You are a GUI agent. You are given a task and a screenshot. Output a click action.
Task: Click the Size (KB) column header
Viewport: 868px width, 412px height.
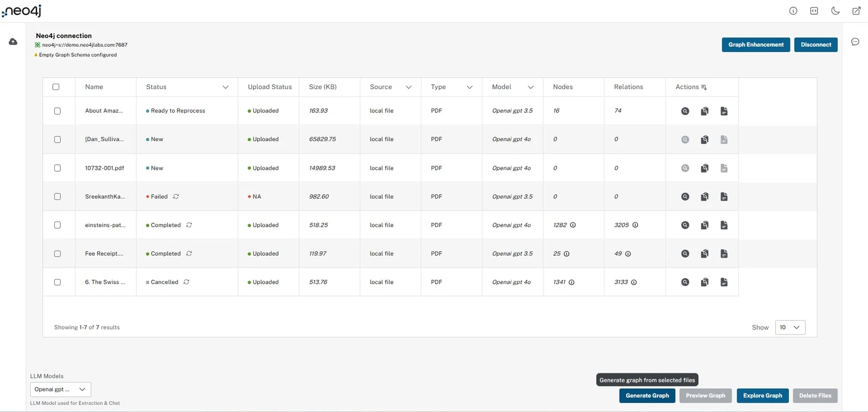tap(323, 87)
